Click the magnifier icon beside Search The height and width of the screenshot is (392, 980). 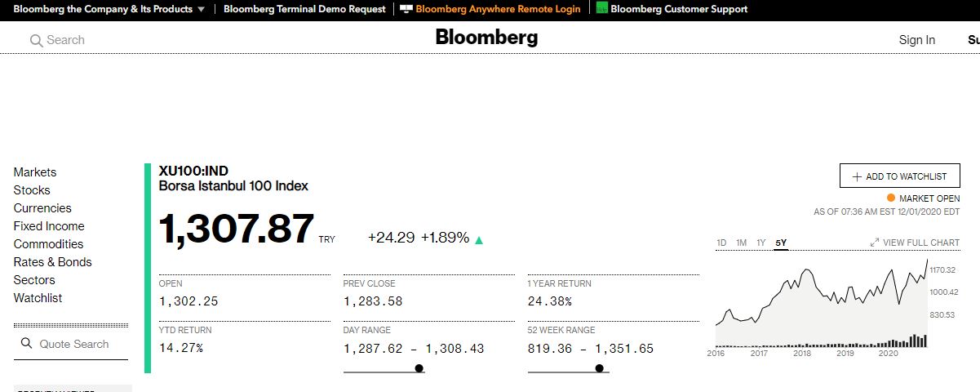tap(36, 41)
